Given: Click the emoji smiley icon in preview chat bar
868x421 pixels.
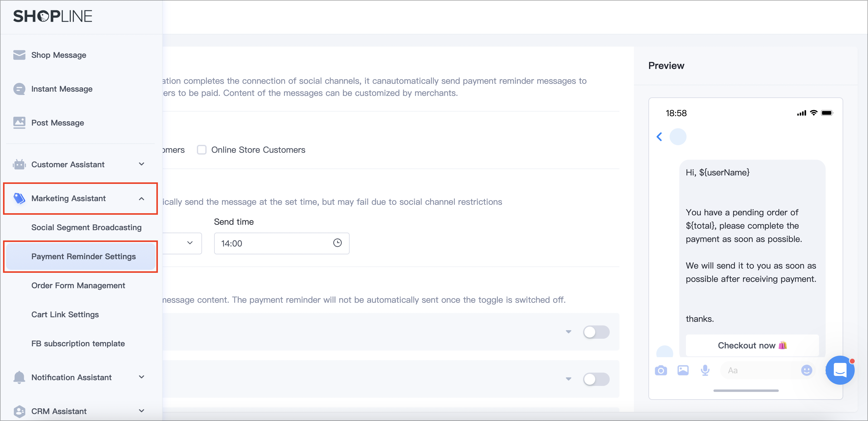Looking at the screenshot, I should click(x=806, y=370).
